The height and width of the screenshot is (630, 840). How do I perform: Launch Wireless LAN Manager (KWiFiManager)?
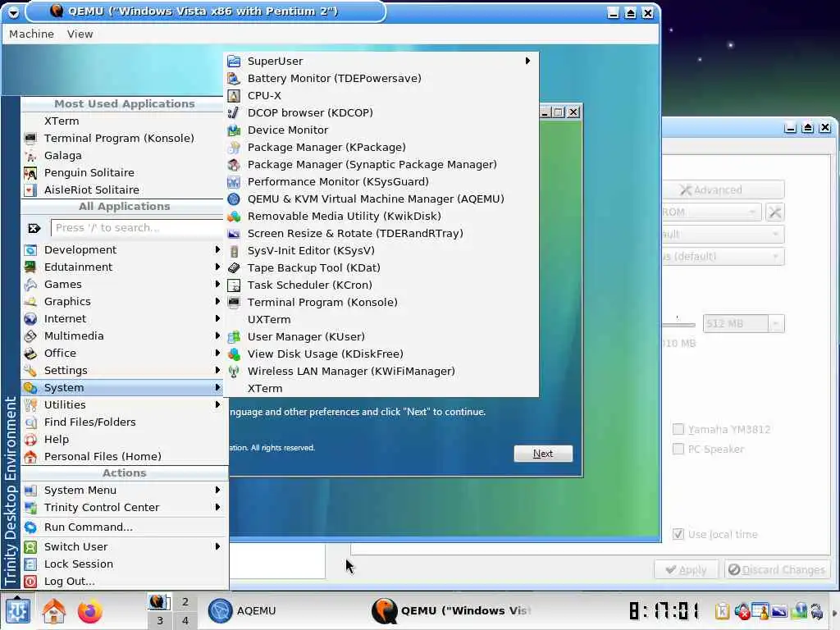pos(381,371)
